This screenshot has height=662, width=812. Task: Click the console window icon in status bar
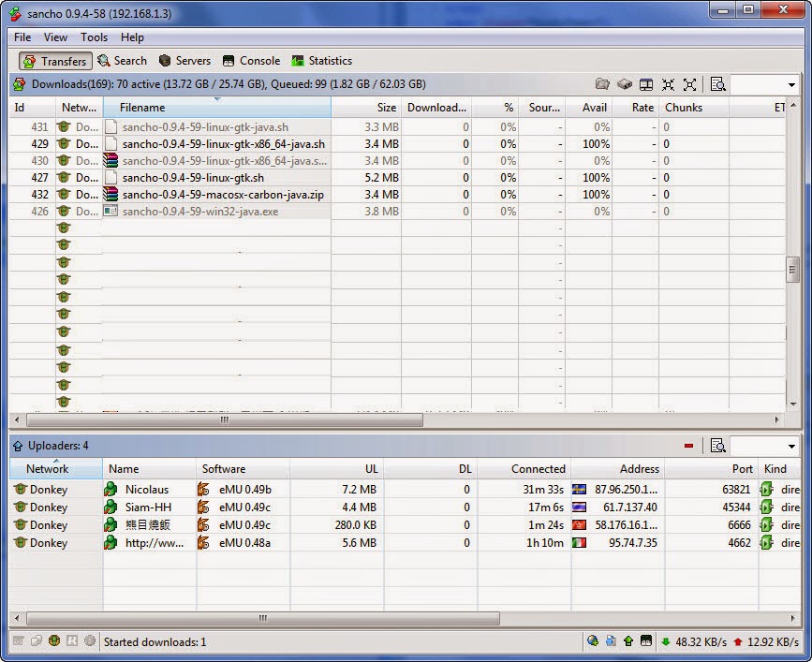[646, 641]
